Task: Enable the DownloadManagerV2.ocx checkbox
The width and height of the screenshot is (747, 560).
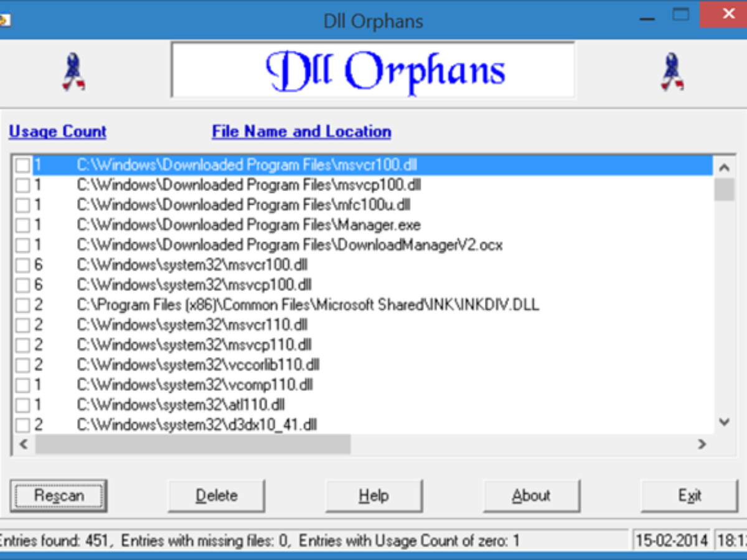Action: tap(22, 245)
